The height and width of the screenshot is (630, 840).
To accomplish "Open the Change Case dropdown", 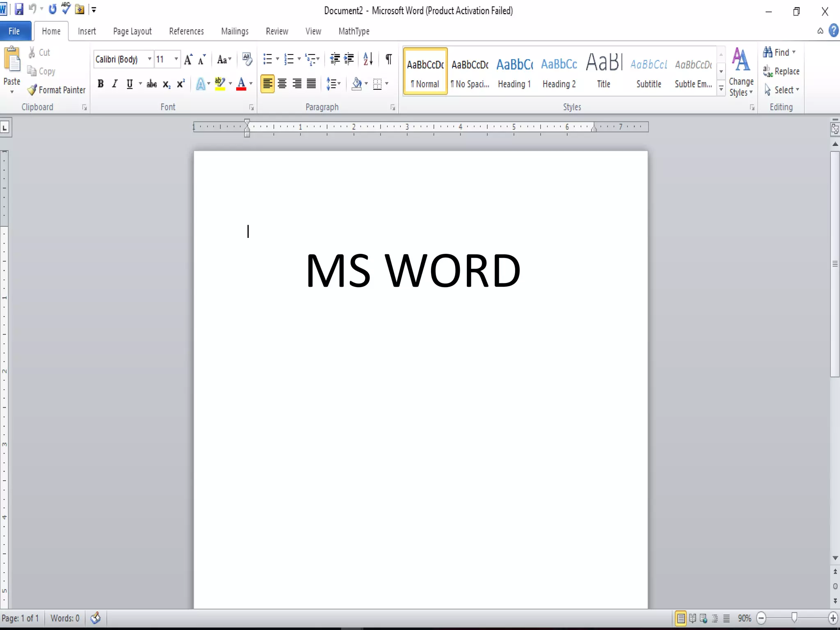I will (224, 59).
